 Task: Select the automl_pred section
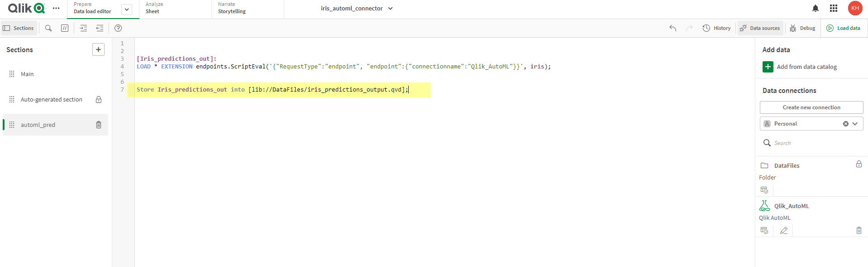point(55,125)
